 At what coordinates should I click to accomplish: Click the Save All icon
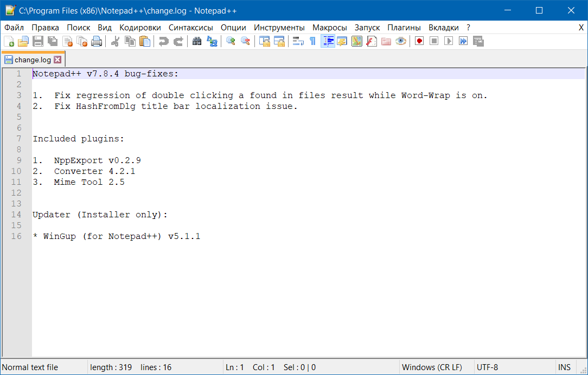(x=53, y=41)
